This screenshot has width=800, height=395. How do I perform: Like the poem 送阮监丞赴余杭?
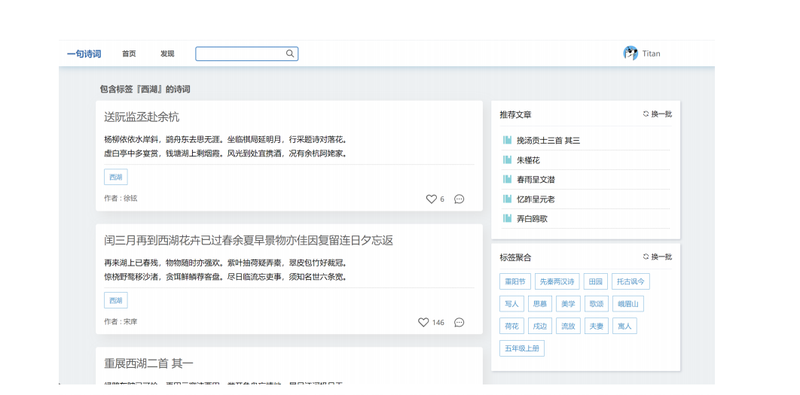coord(431,199)
